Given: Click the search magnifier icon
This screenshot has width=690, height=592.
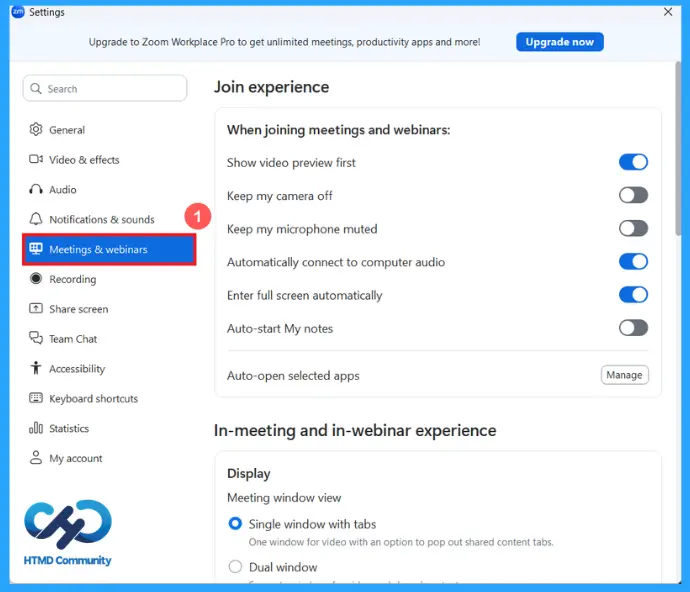Looking at the screenshot, I should pyautogui.click(x=36, y=88).
